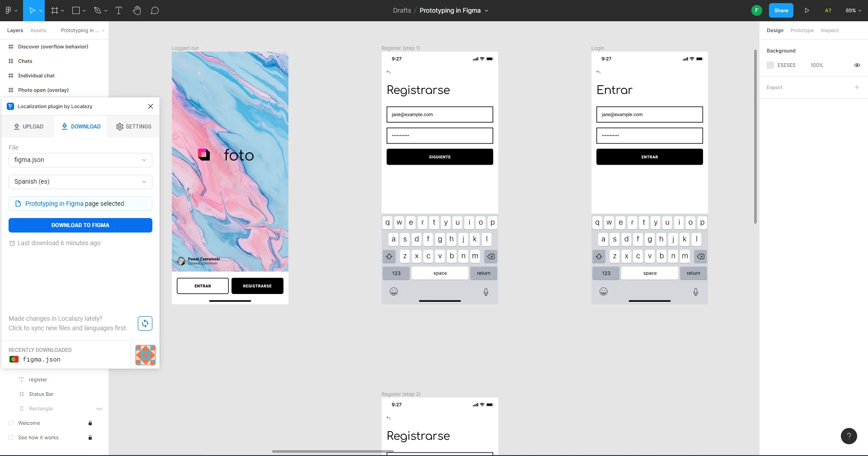868x456 pixels.
Task: Click the plus icon next to Export
Action: click(857, 87)
